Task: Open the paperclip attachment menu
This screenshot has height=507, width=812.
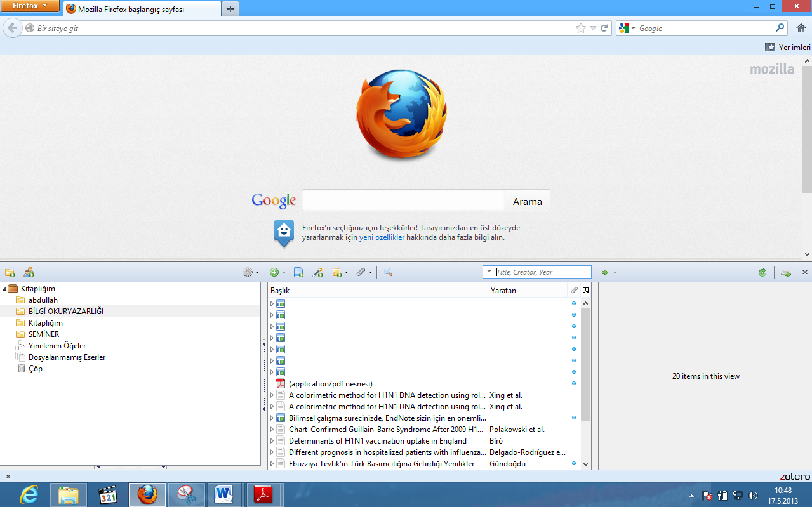Action: [x=363, y=273]
